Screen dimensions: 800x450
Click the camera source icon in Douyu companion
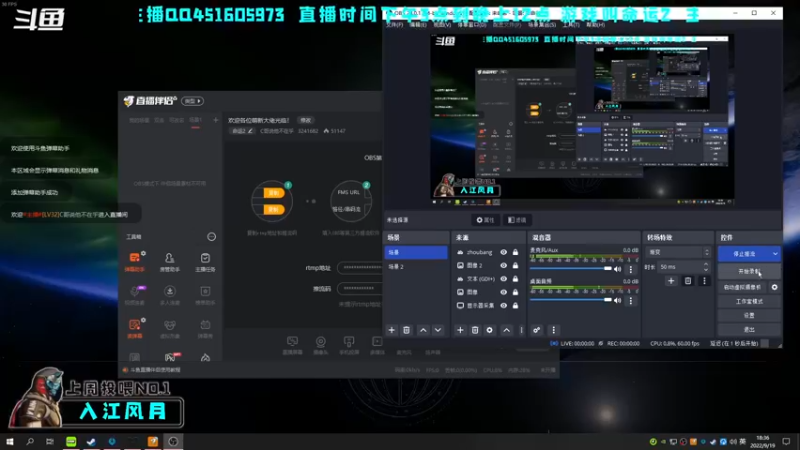click(320, 344)
